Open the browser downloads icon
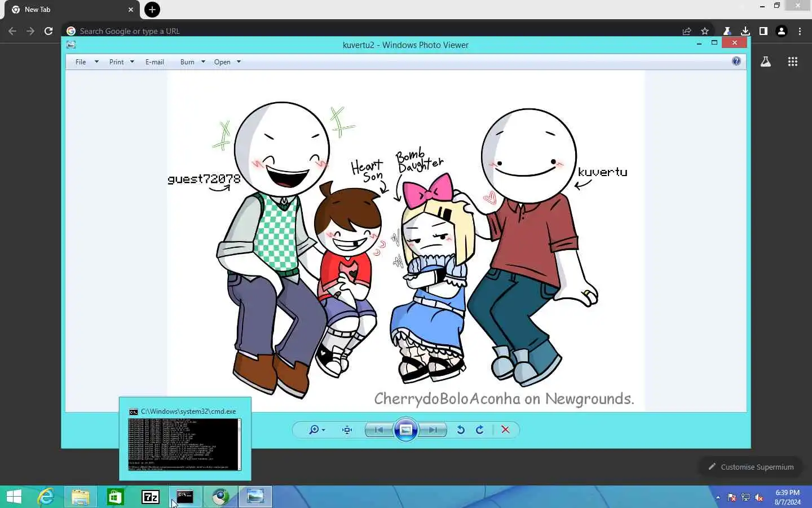Viewport: 812px width, 508px height. point(745,31)
